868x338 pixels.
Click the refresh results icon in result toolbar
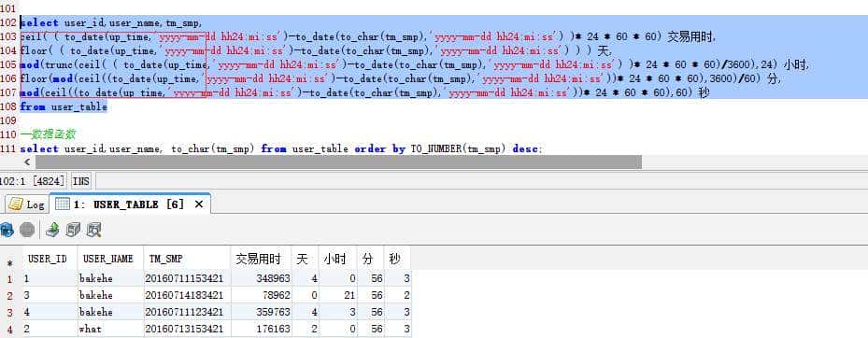(x=7, y=229)
